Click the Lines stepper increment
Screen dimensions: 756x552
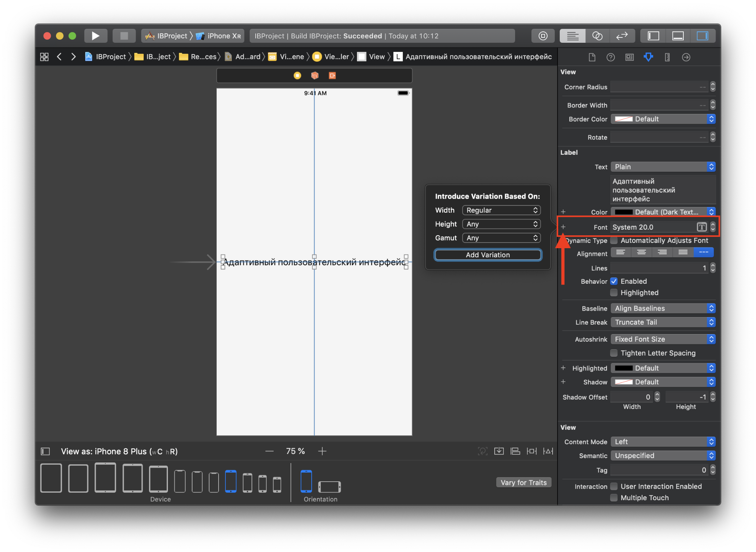click(x=713, y=265)
